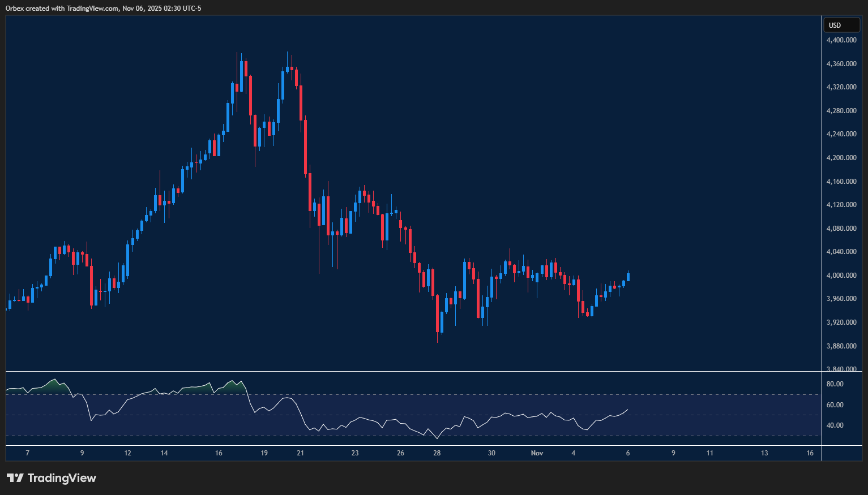Select the date 23 on the time axis
Screen dimensions: 868x495
(x=356, y=453)
